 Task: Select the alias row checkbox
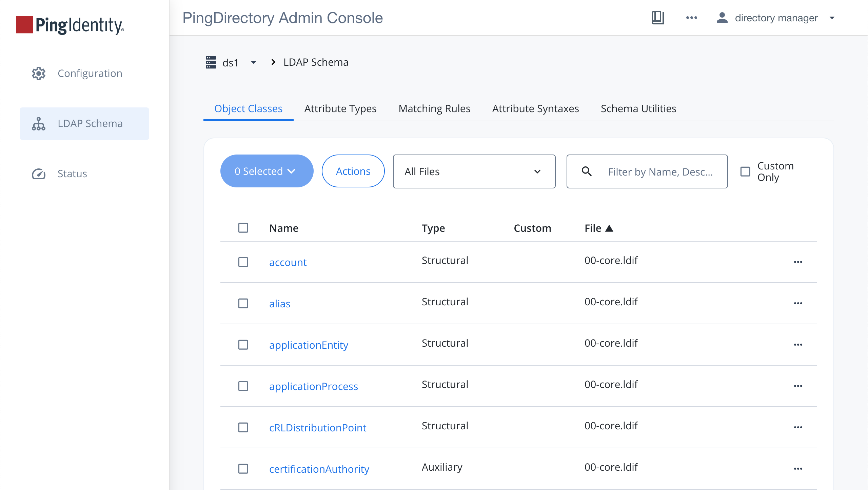coord(243,303)
